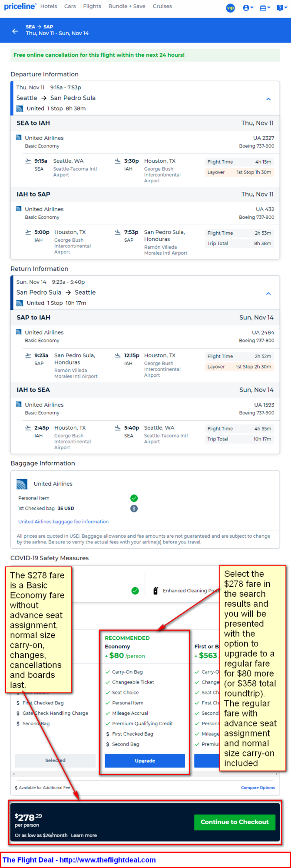
Task: Open the user account menu icon
Action: tap(248, 7)
